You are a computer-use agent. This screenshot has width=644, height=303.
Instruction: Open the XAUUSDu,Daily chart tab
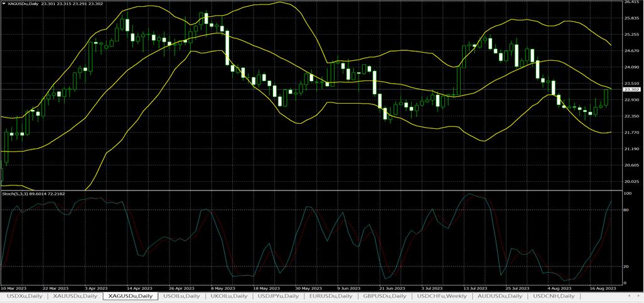(75, 295)
